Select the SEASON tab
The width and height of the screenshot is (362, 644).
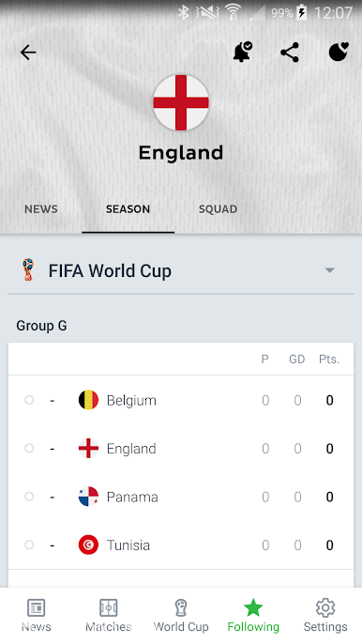click(x=128, y=209)
